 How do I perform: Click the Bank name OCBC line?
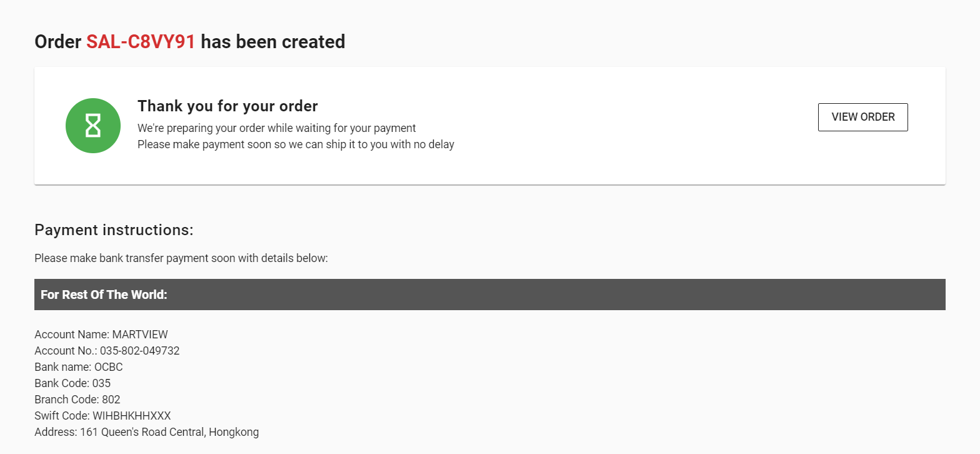pos(79,367)
